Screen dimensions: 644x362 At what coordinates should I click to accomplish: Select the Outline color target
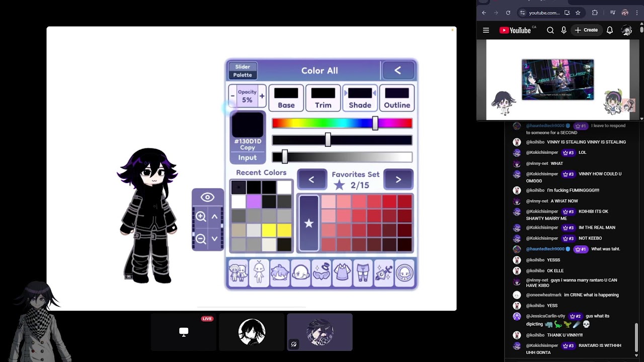click(397, 98)
